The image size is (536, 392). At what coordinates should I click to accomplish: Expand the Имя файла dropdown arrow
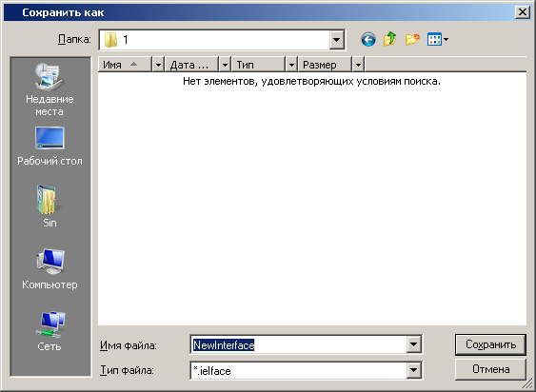tap(413, 344)
